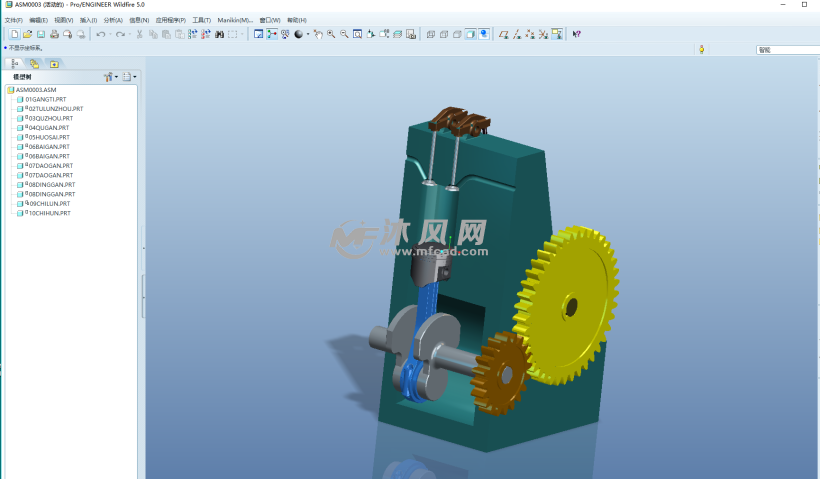
Task: Click the context help pointer icon
Action: (x=577, y=34)
